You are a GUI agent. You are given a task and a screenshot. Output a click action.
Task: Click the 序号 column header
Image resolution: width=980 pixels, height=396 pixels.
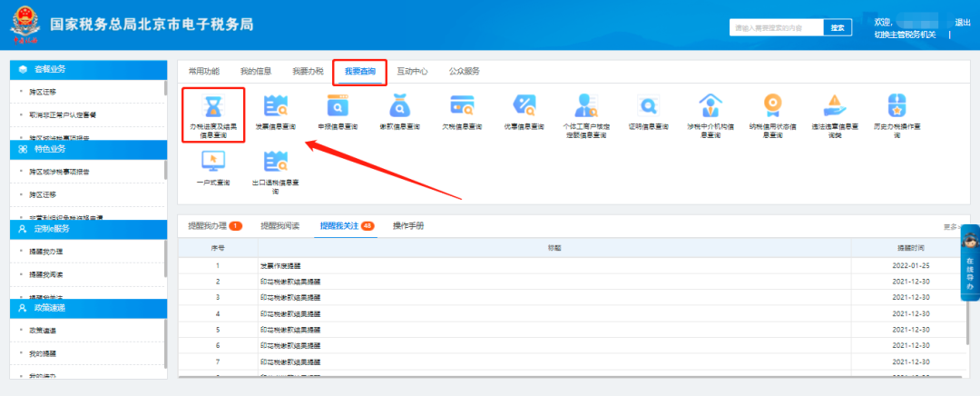pyautogui.click(x=218, y=248)
